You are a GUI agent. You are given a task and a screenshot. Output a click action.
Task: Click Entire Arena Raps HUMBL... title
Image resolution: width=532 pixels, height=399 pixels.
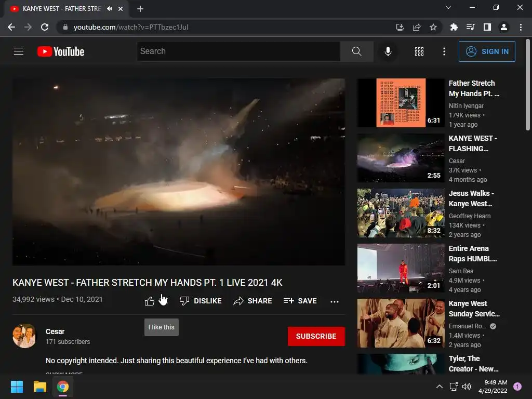473,254
